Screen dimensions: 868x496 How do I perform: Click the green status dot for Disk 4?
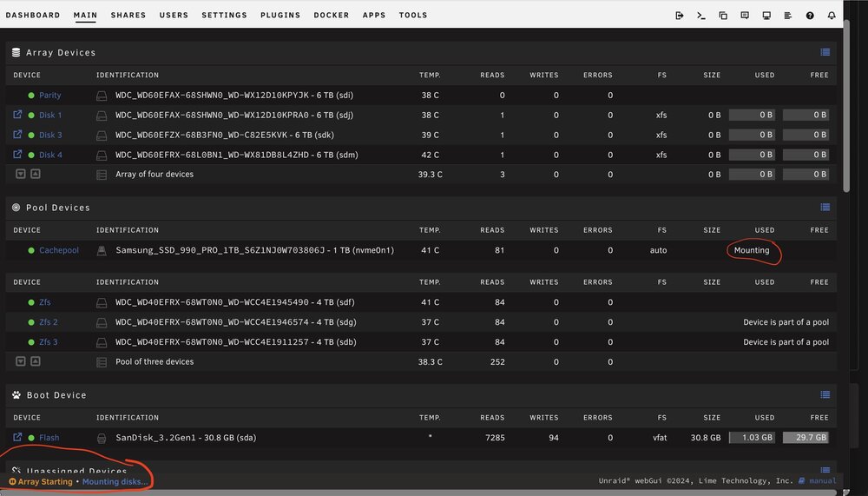31,155
